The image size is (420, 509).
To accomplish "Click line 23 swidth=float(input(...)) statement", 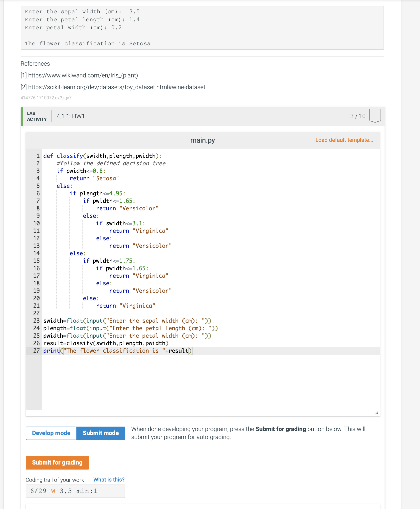I will (x=127, y=321).
